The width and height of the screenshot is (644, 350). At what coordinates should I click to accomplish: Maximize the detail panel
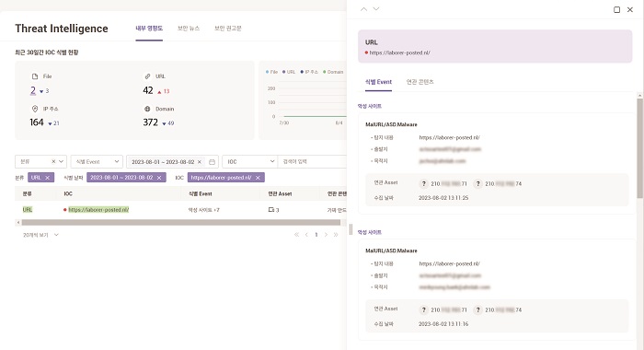[617, 9]
